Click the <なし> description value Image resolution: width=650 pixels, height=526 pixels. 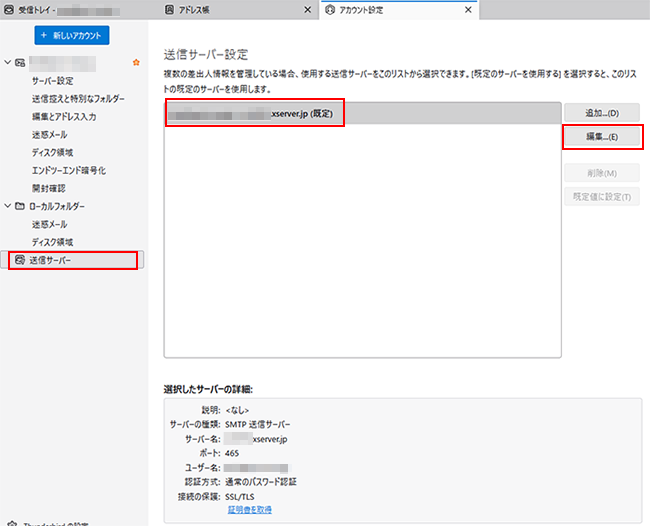click(237, 410)
